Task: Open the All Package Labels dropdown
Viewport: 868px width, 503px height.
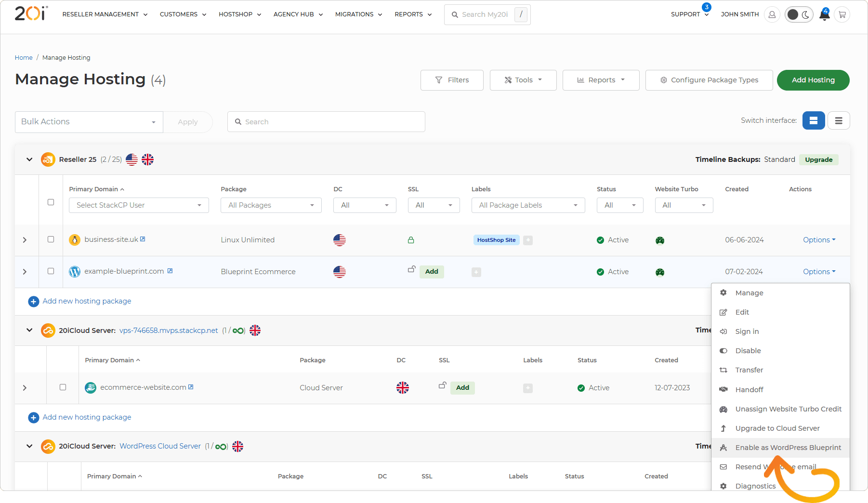Action: pos(528,205)
